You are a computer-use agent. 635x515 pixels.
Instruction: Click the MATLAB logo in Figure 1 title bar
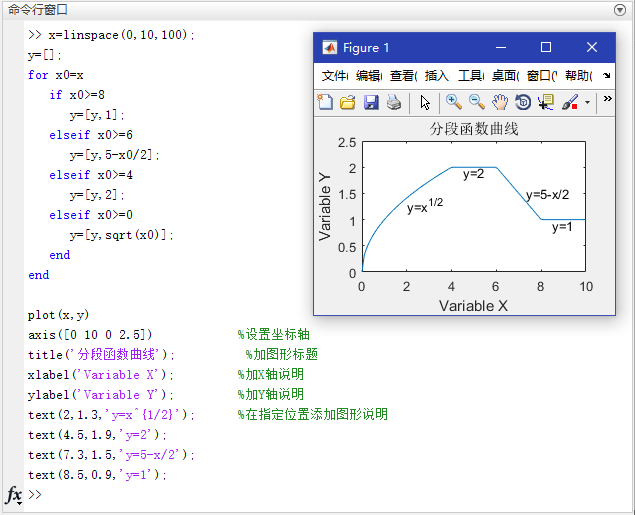(330, 47)
